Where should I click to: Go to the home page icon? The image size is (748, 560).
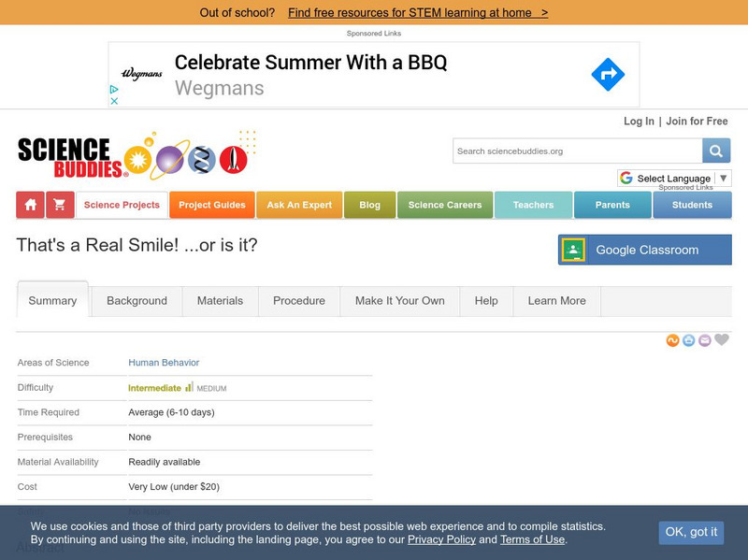click(x=31, y=205)
